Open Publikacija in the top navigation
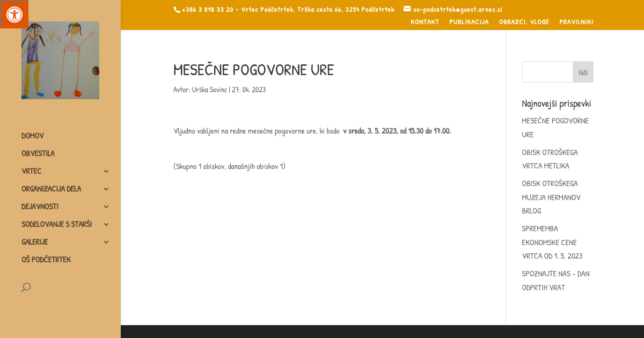Viewport: 644px width, 338px height. [x=469, y=22]
